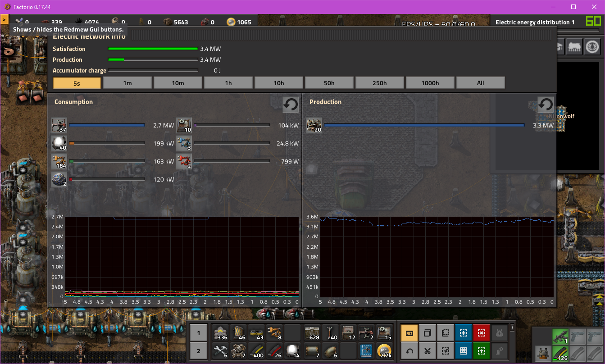Select the red Deconstruction planner shortcut
This screenshot has height=364, width=605.
(x=482, y=333)
